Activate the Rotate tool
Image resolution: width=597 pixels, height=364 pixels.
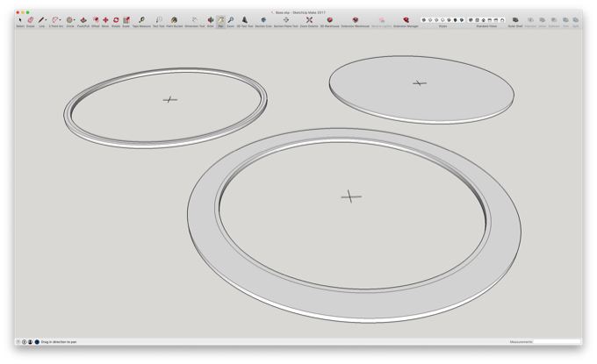tap(116, 20)
